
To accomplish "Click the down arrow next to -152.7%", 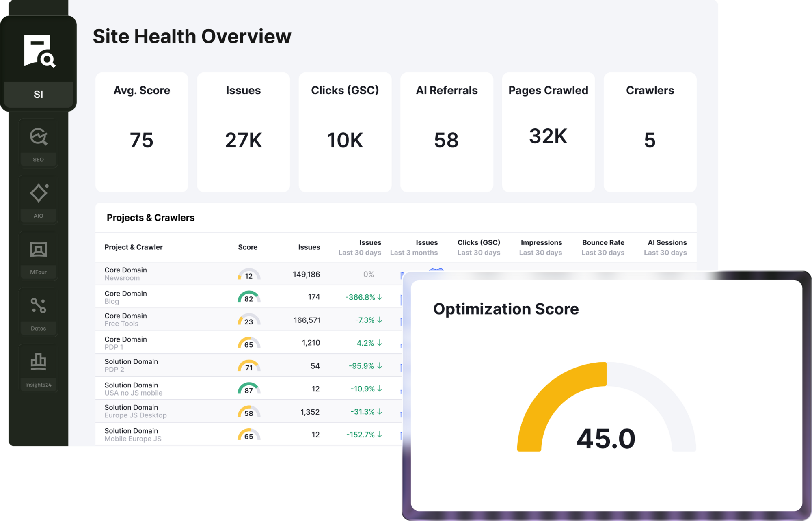I will (x=380, y=435).
